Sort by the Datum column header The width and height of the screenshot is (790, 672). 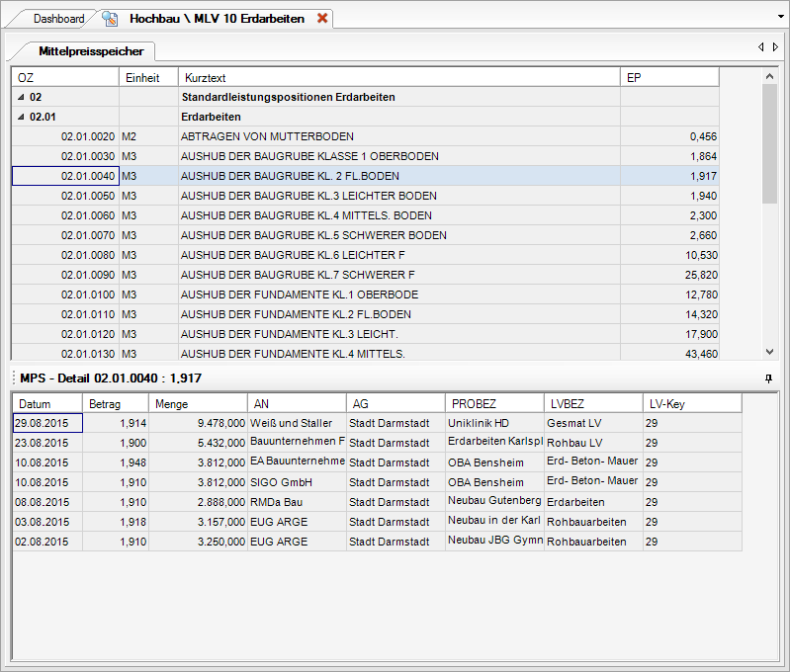(47, 403)
